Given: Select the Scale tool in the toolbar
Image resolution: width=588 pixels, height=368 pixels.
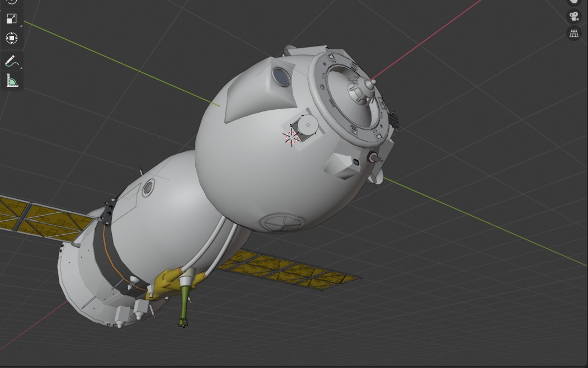Looking at the screenshot, I should [x=12, y=19].
